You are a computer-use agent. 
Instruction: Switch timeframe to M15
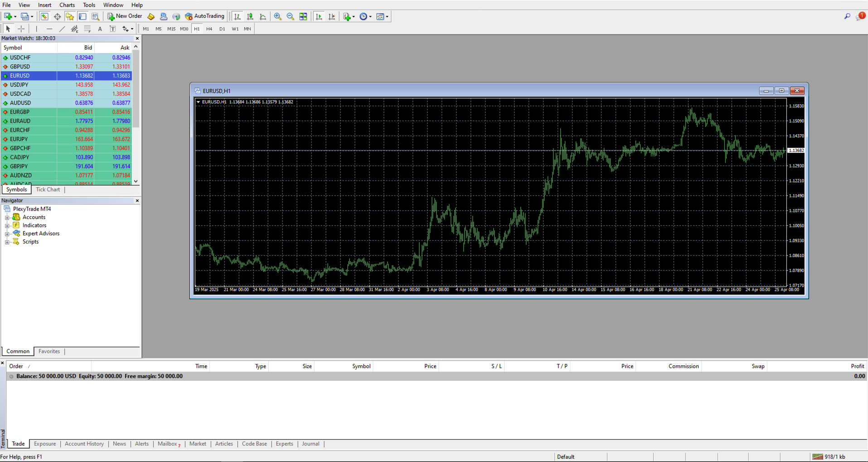coord(171,29)
